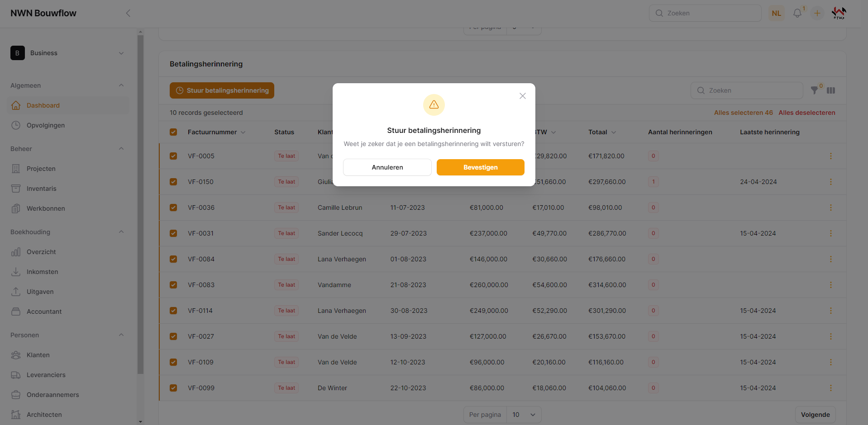The image size is (868, 425).
Task: Open Projecten in the sidebar
Action: tap(41, 169)
